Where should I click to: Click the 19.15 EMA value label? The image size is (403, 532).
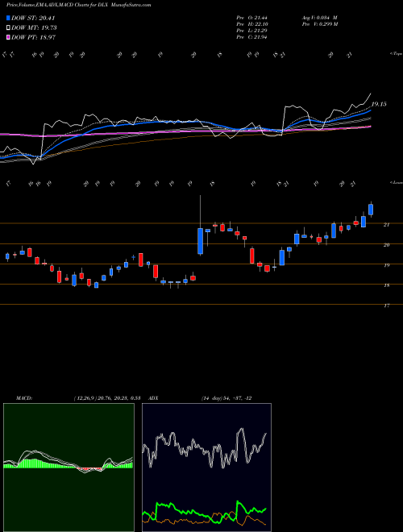pos(379,105)
